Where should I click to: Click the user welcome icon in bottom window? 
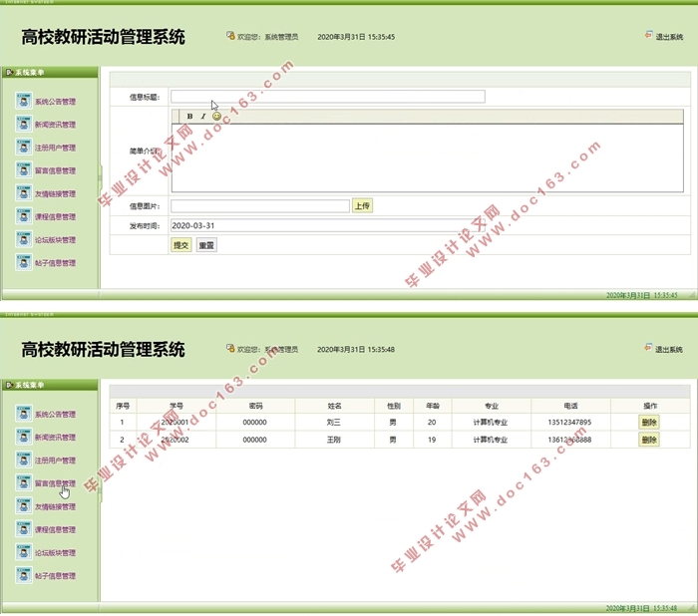(x=230, y=348)
